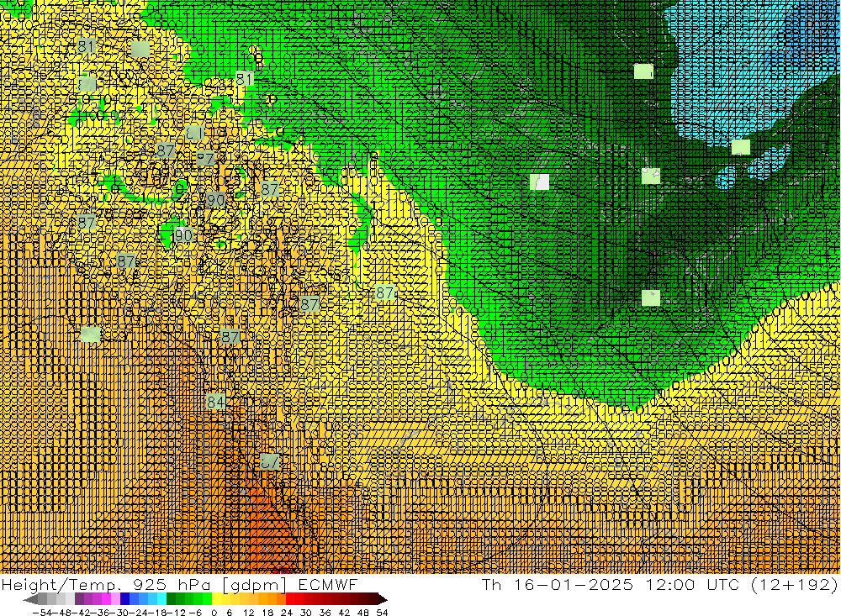Click the "0" legend scale value

[x=214, y=613]
